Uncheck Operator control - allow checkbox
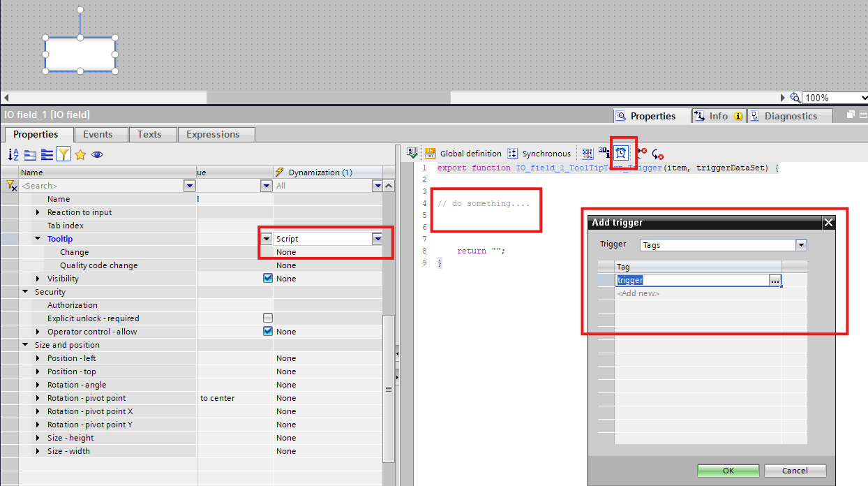The image size is (868, 486). pyautogui.click(x=267, y=331)
